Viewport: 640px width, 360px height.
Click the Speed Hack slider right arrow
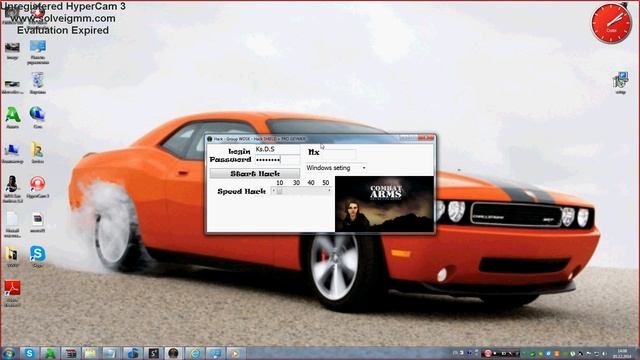(329, 191)
